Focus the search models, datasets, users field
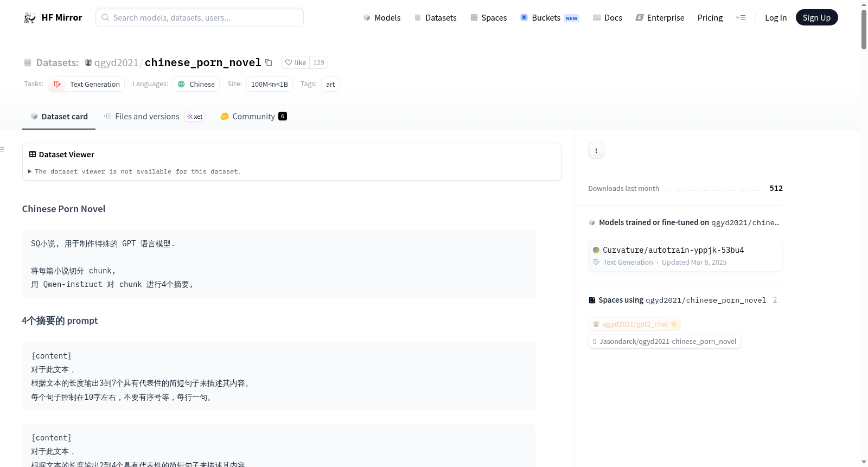This screenshot has width=868, height=467. coord(200,17)
